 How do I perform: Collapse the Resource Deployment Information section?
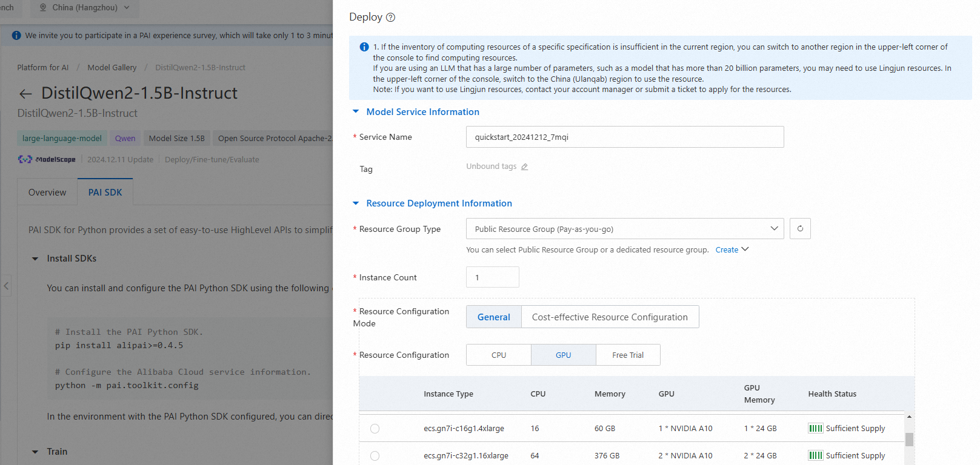(356, 203)
